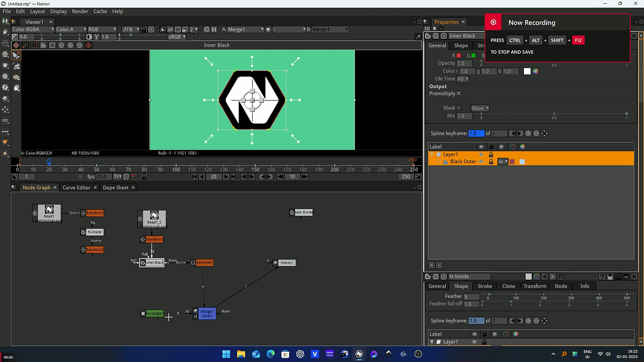Click the remove keyframe X icon beside Spline keyframe
644x362 pixels.
click(x=544, y=133)
